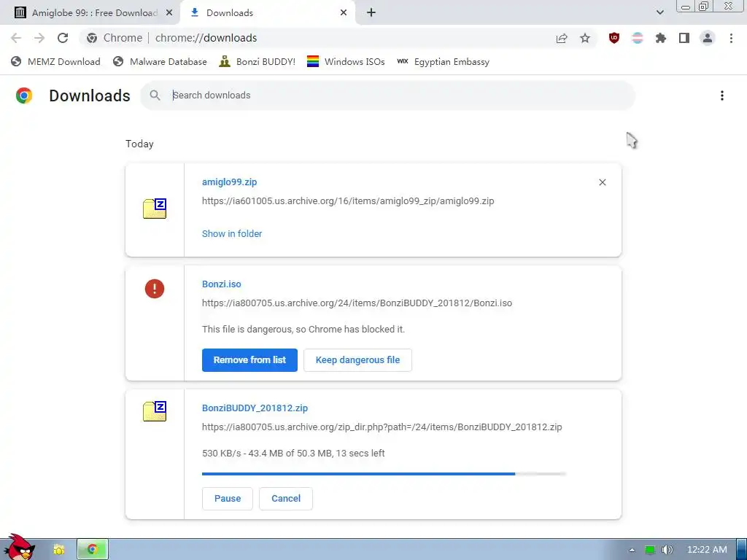
Task: Click the Chrome logo beside Downloads
Action: point(24,96)
